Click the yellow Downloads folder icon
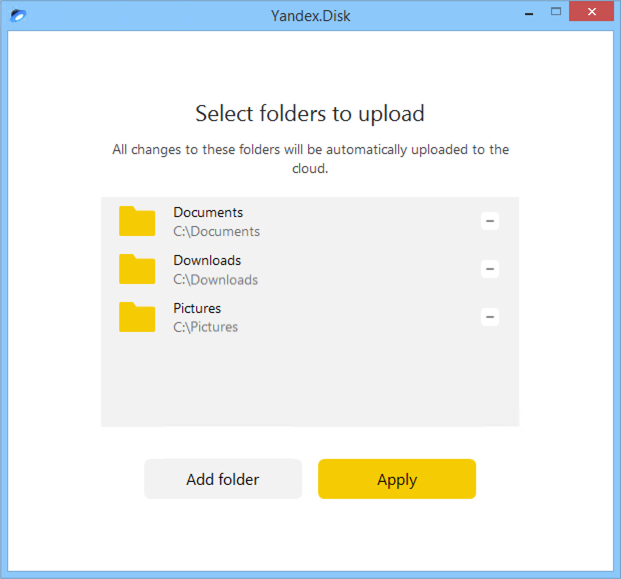621x579 pixels. click(137, 269)
